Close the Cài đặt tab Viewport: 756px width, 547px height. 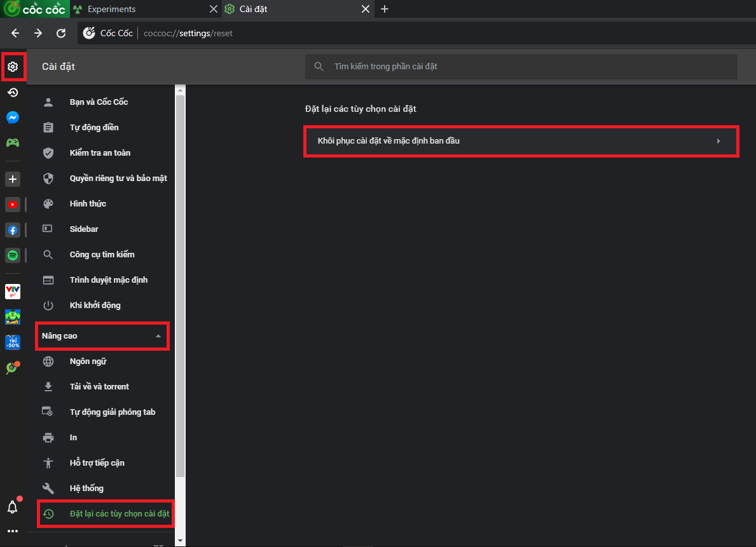[366, 9]
